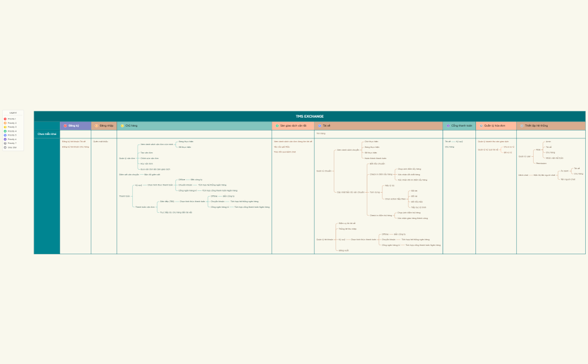The height and width of the screenshot is (364, 588).
Task: Select the Quản lý hóa đơn column header
Action: [x=494, y=126]
